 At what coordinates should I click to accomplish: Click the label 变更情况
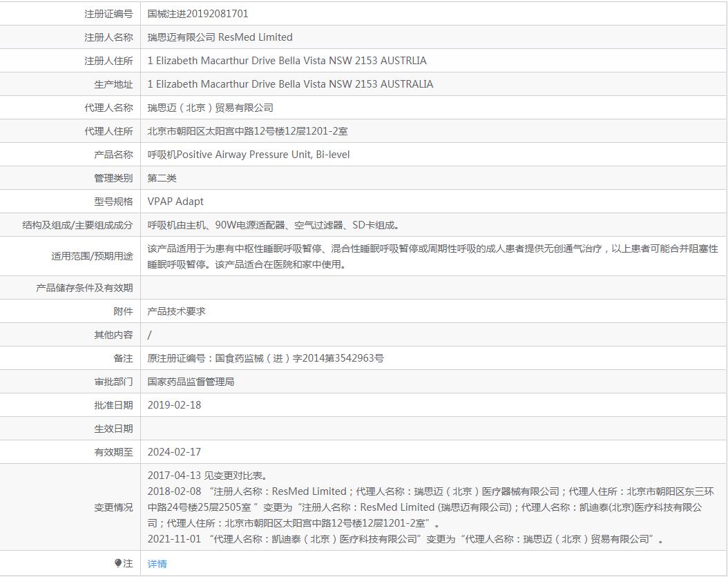[114, 507]
